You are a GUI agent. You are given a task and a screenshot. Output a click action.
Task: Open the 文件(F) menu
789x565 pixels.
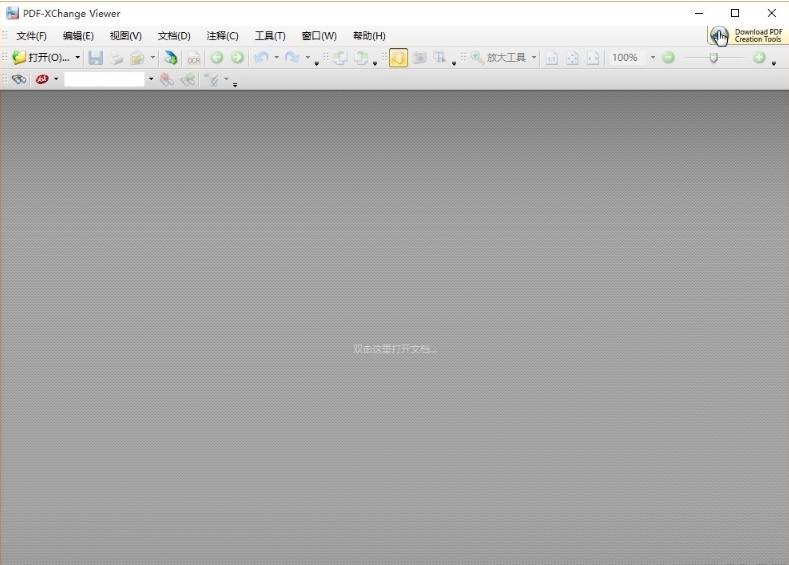pos(31,36)
